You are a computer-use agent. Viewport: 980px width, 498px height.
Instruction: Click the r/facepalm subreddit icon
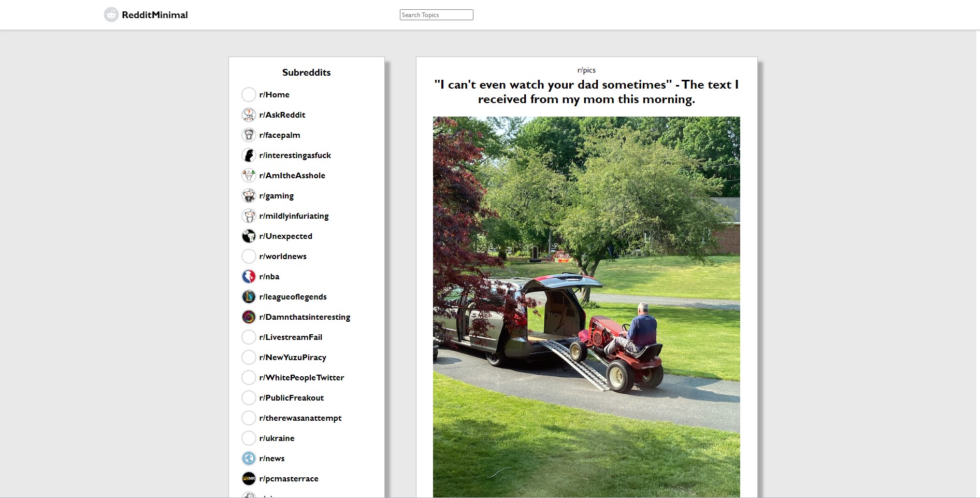(249, 135)
